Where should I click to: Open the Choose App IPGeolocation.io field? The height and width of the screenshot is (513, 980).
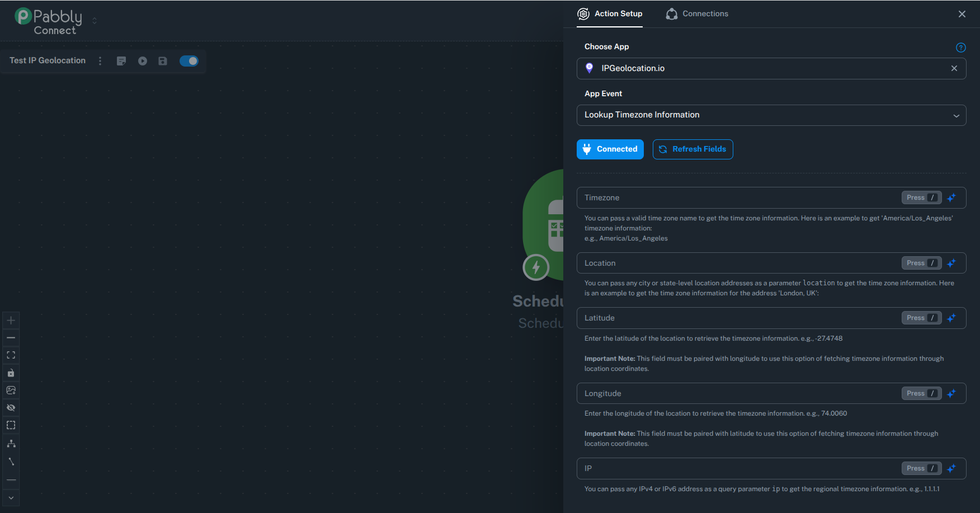pyautogui.click(x=771, y=68)
